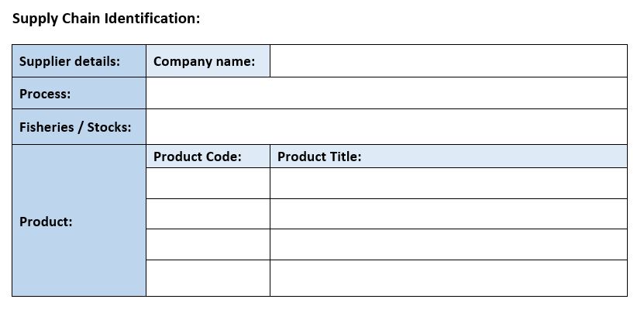Click the second Product Title cell
644x313 pixels.
448,214
